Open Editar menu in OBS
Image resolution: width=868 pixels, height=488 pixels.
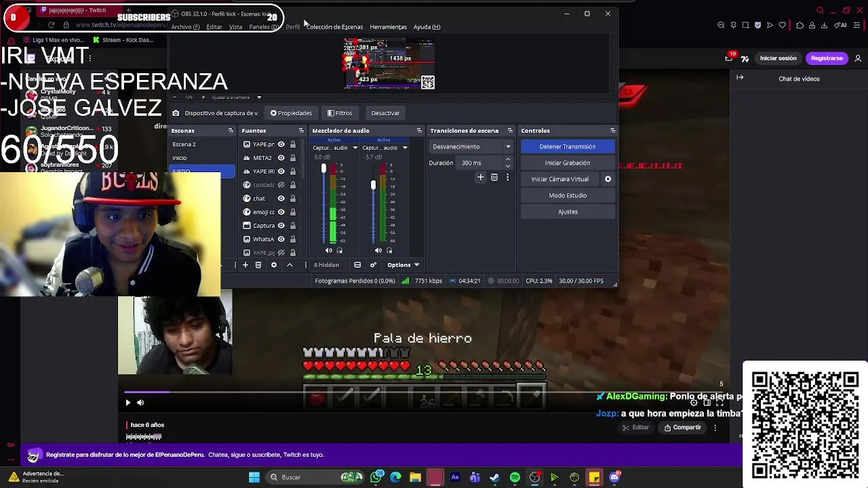point(214,27)
